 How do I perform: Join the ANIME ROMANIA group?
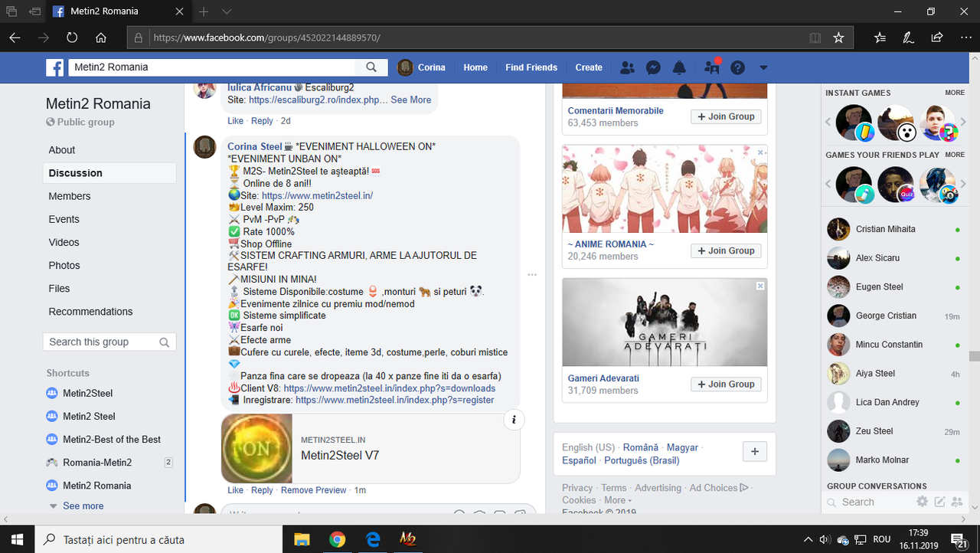(x=726, y=250)
